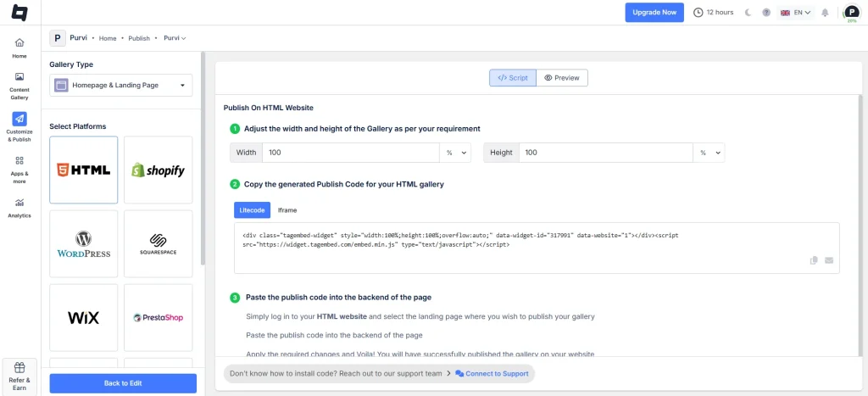This screenshot has height=396, width=868.
Task: Click the Publish breadcrumb link
Action: coord(139,38)
